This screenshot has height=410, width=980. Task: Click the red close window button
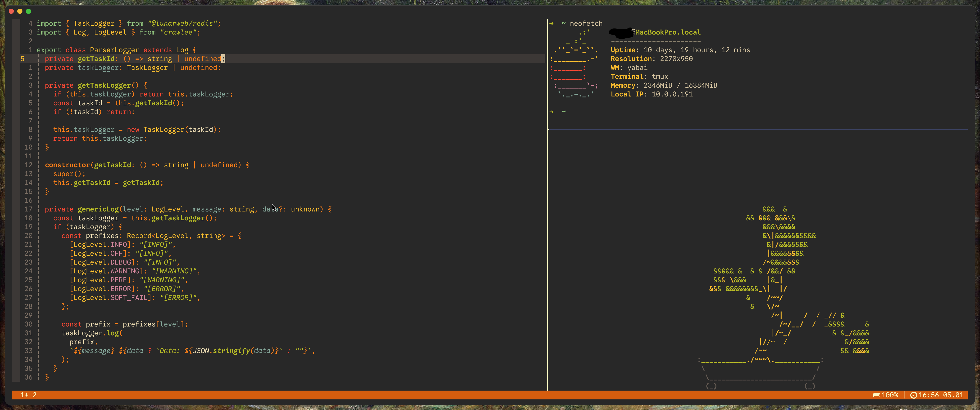coord(11,11)
